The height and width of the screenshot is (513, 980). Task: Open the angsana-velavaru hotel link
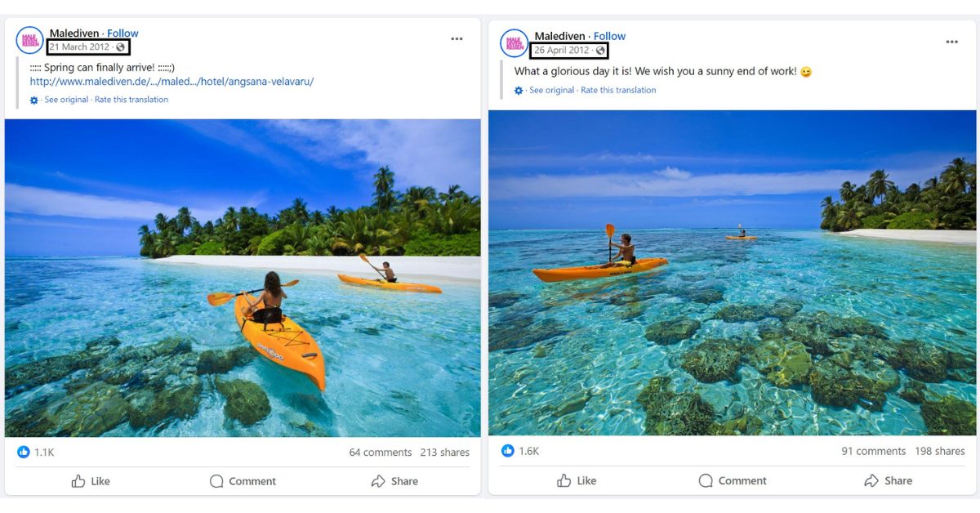point(171,82)
